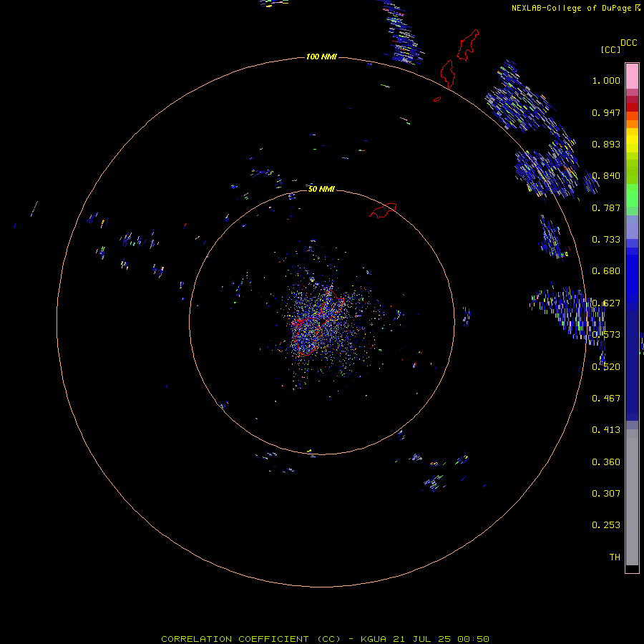
Task: Click the 0.360 scale value
Action: coord(606,462)
